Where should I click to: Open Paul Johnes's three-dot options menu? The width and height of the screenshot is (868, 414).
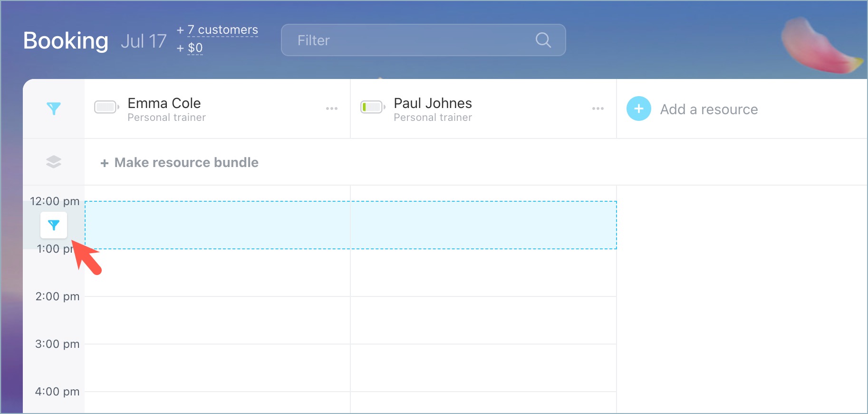(598, 109)
